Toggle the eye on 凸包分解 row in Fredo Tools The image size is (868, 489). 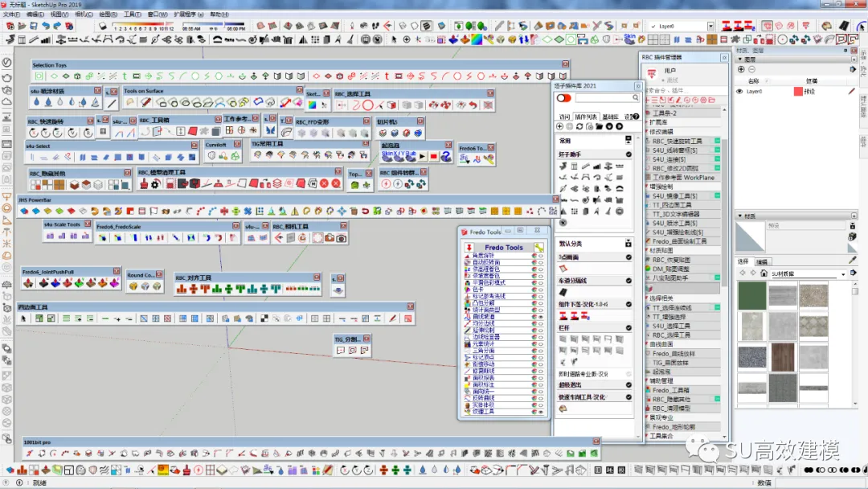click(541, 303)
